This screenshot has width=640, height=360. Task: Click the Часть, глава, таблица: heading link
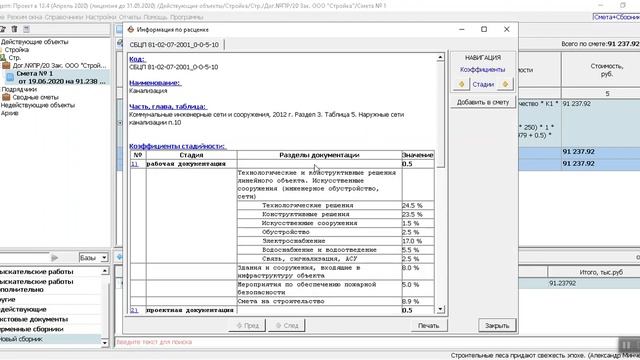click(168, 107)
